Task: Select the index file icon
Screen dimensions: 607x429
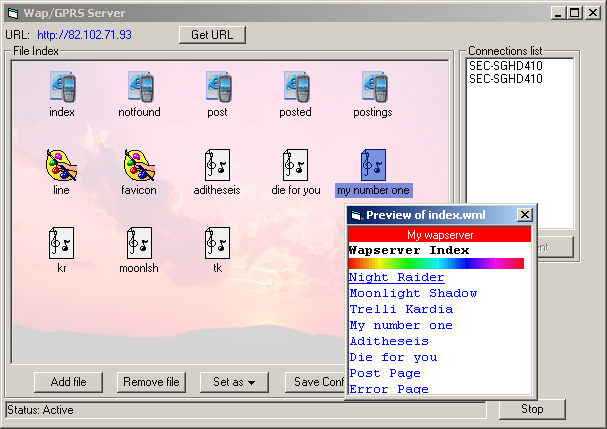Action: (62, 87)
